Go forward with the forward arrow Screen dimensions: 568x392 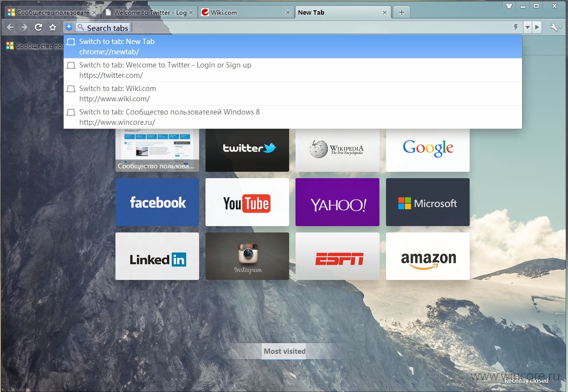24,27
